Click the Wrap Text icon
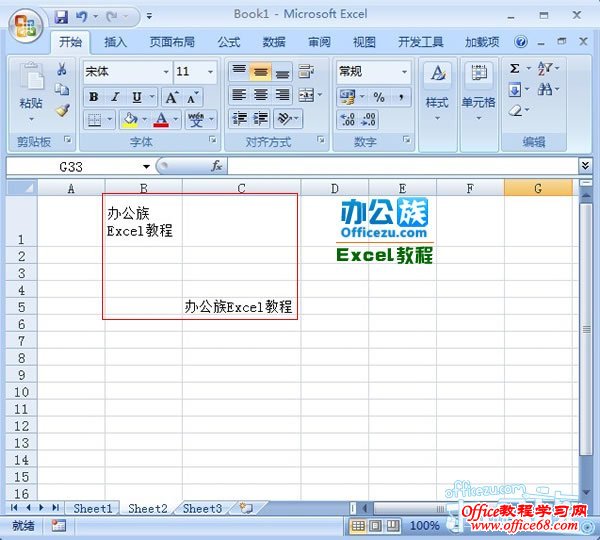This screenshot has width=600, height=540. click(x=306, y=71)
